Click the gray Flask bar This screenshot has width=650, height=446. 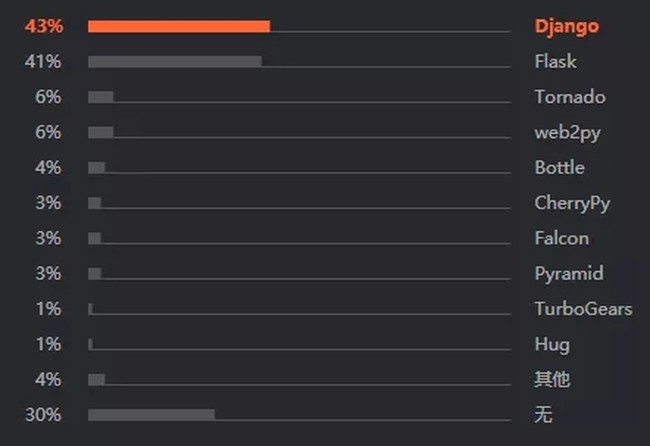click(x=175, y=62)
